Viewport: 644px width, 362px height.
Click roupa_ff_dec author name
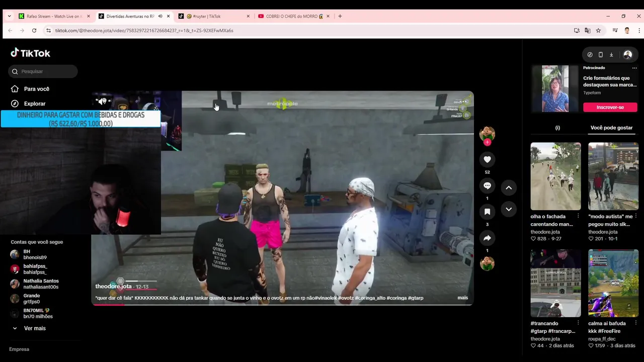click(602, 339)
